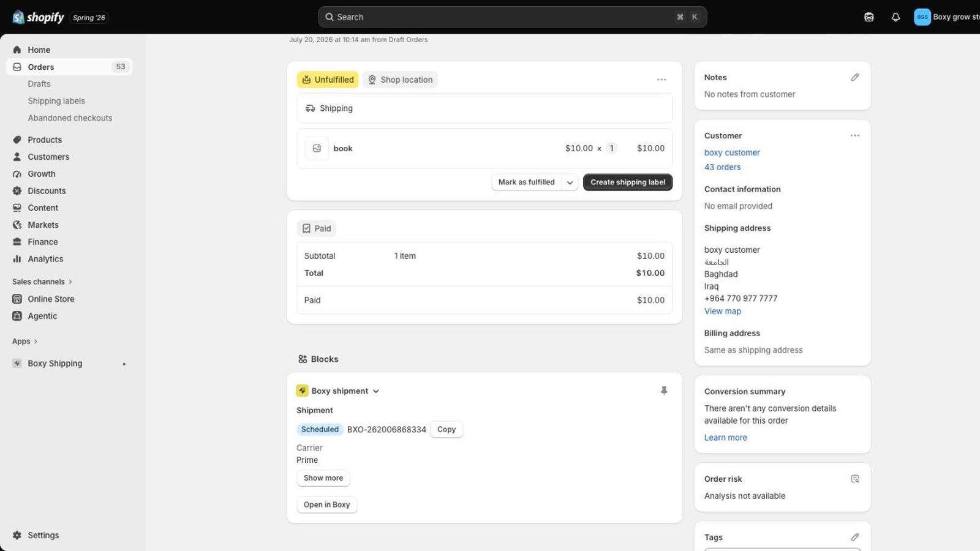The width and height of the screenshot is (980, 551).
Task: Expand the Apps section
Action: [x=25, y=341]
